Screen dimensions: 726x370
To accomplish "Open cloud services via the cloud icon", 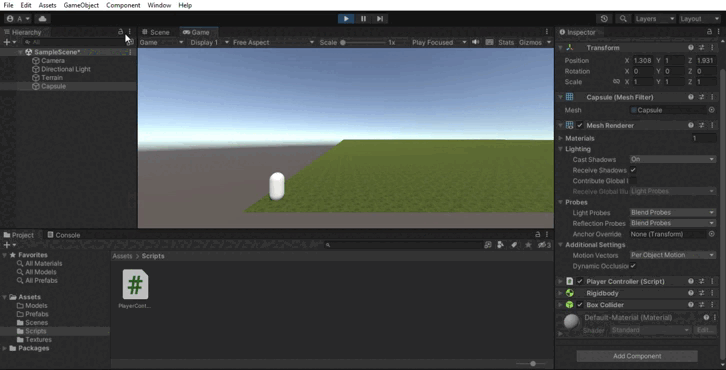I will click(x=42, y=19).
